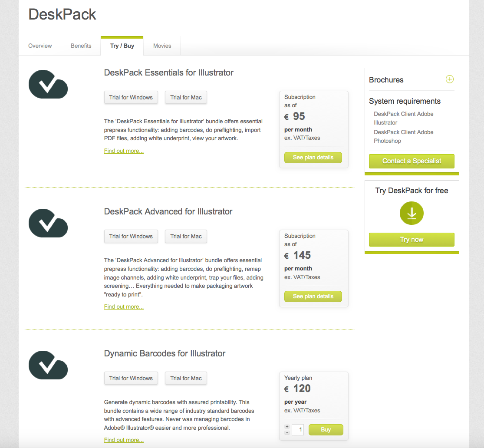Click See plan details for DeskPack Advanced

(x=313, y=296)
